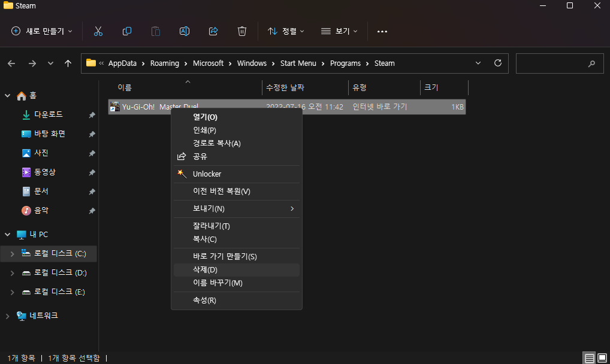Image resolution: width=610 pixels, height=364 pixels.
Task: Click the pin icon next to 다운로드
Action: click(x=92, y=115)
